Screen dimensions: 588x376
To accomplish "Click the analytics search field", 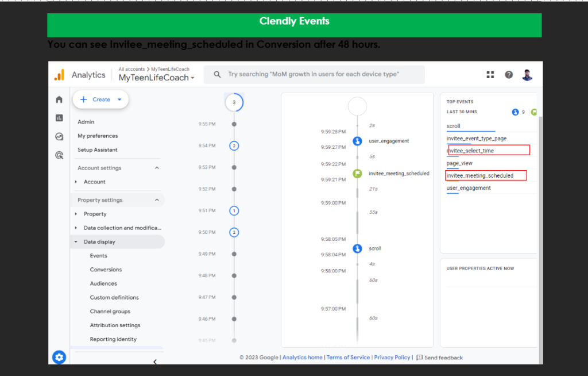I will (314, 74).
